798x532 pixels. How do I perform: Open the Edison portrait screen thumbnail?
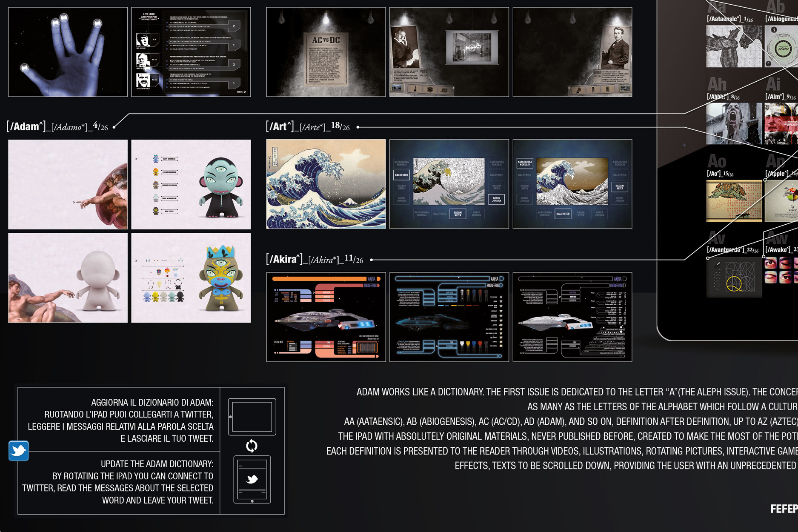[x=572, y=52]
